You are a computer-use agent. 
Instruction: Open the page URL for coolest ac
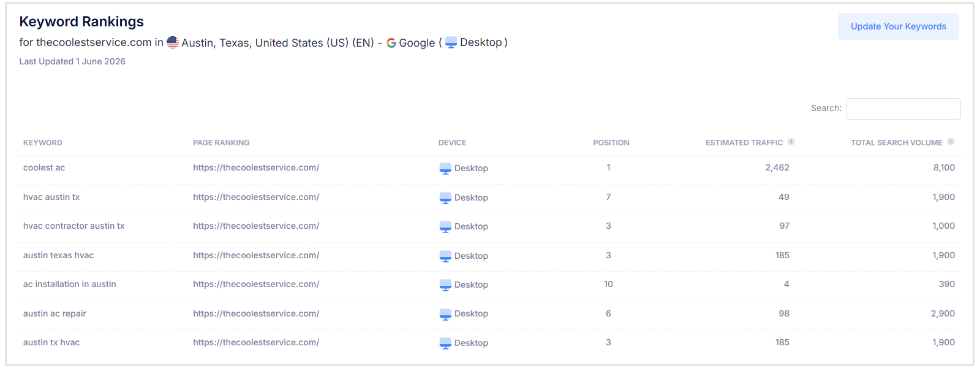256,167
